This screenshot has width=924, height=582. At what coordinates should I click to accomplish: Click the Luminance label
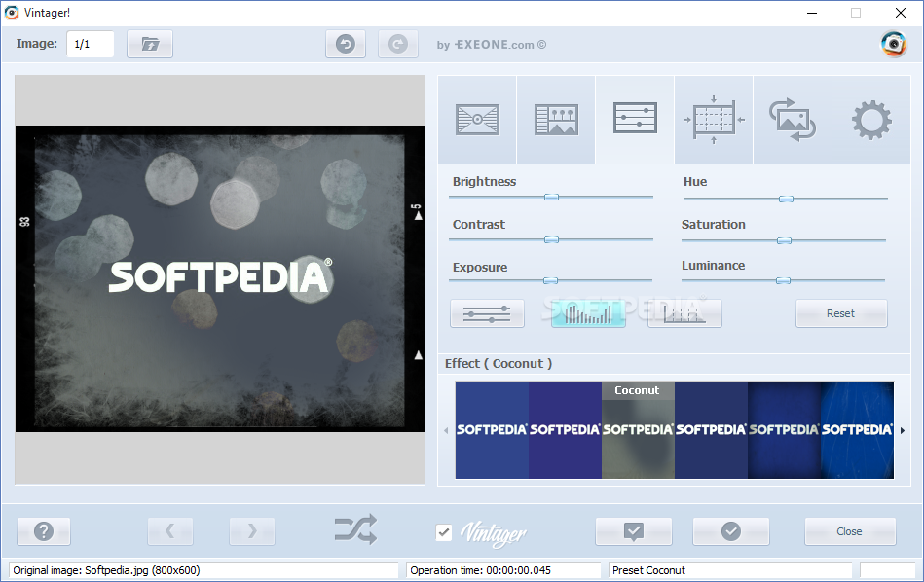pos(713,265)
